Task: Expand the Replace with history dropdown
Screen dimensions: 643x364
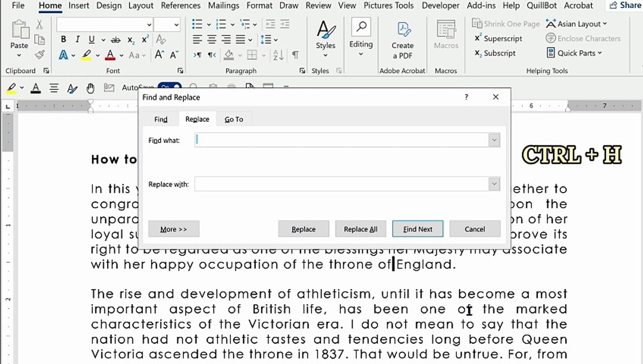Action: pyautogui.click(x=494, y=184)
